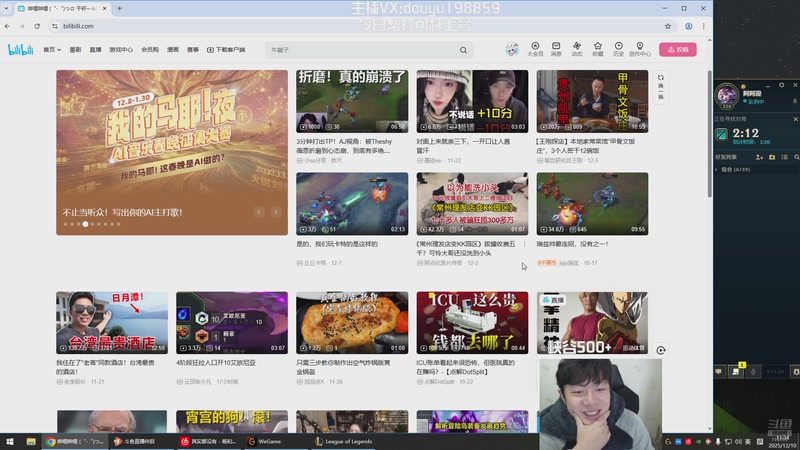Image resolution: width=800 pixels, height=450 pixels.
Task: Open the 直播 nav item
Action: coord(95,49)
